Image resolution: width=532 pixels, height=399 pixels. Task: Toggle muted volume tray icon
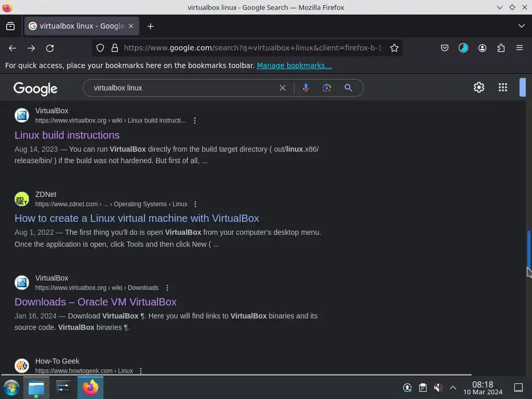(x=438, y=388)
